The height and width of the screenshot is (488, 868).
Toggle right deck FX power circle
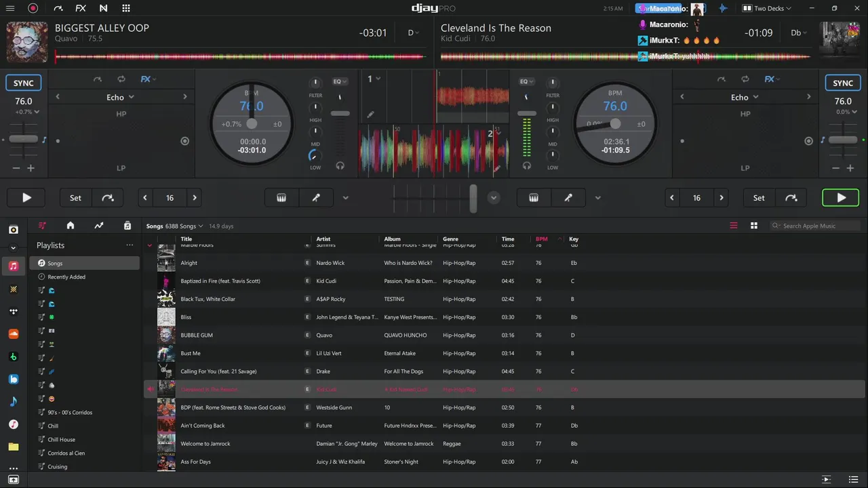(808, 141)
